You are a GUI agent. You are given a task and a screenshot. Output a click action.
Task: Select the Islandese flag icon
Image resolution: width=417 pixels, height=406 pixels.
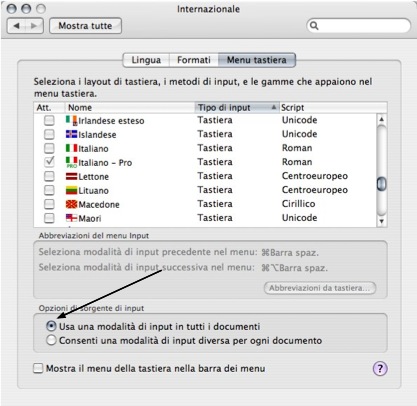pos(71,134)
